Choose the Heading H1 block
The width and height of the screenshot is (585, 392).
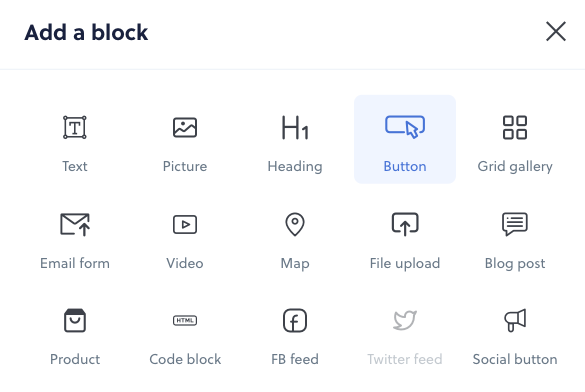coord(295,139)
